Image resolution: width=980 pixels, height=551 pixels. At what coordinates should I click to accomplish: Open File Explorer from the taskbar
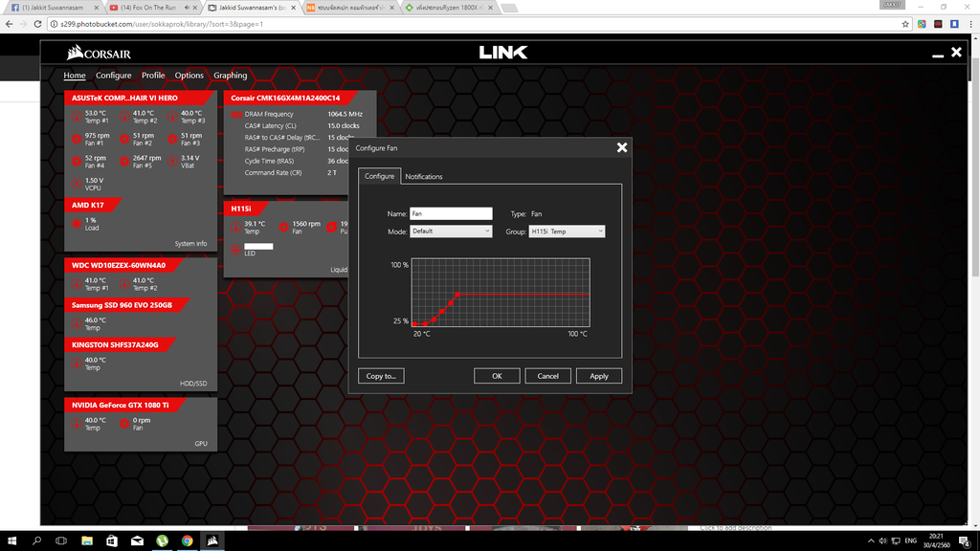click(x=87, y=541)
